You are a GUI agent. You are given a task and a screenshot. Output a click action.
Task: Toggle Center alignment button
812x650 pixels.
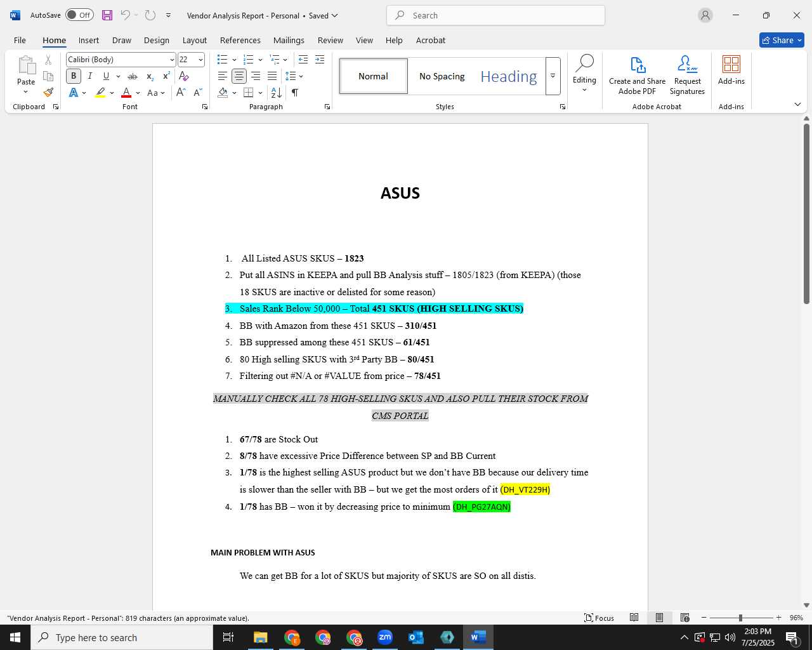239,76
